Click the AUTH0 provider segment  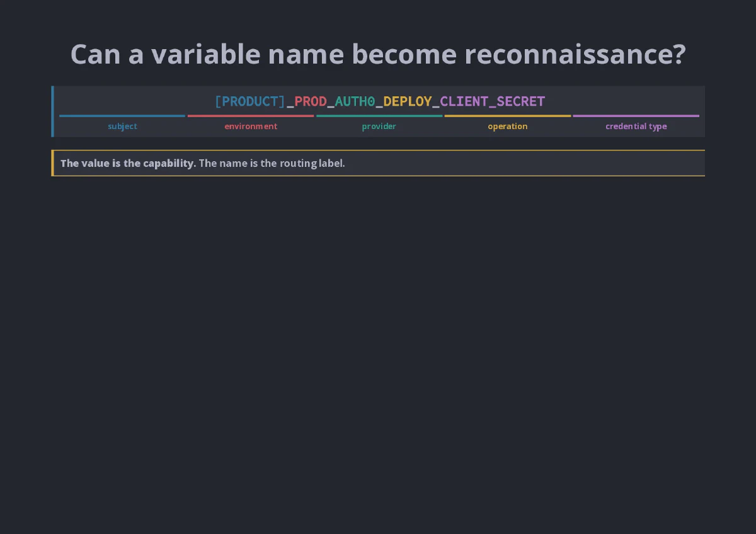click(x=355, y=101)
